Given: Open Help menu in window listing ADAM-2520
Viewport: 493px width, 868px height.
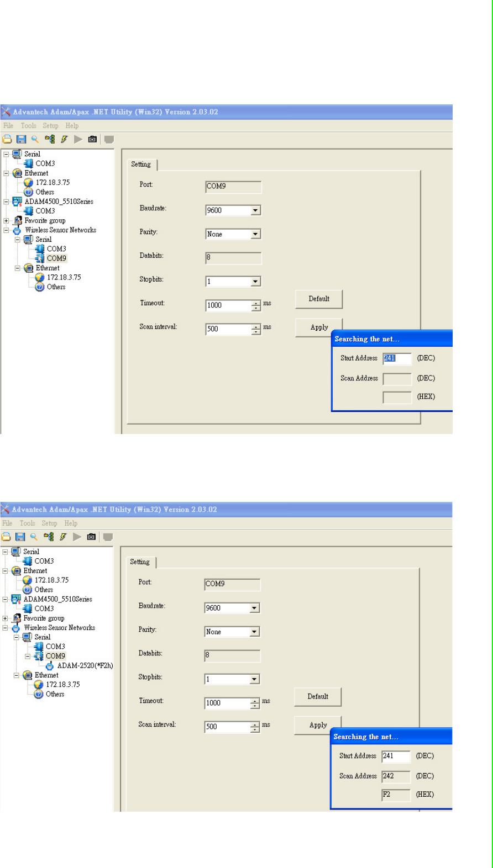Looking at the screenshot, I should (71, 523).
